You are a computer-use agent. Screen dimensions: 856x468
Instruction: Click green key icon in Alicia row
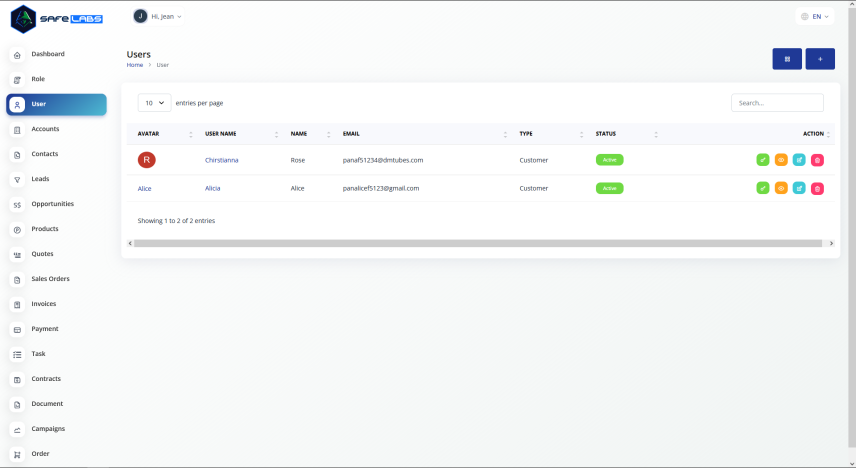pos(763,188)
